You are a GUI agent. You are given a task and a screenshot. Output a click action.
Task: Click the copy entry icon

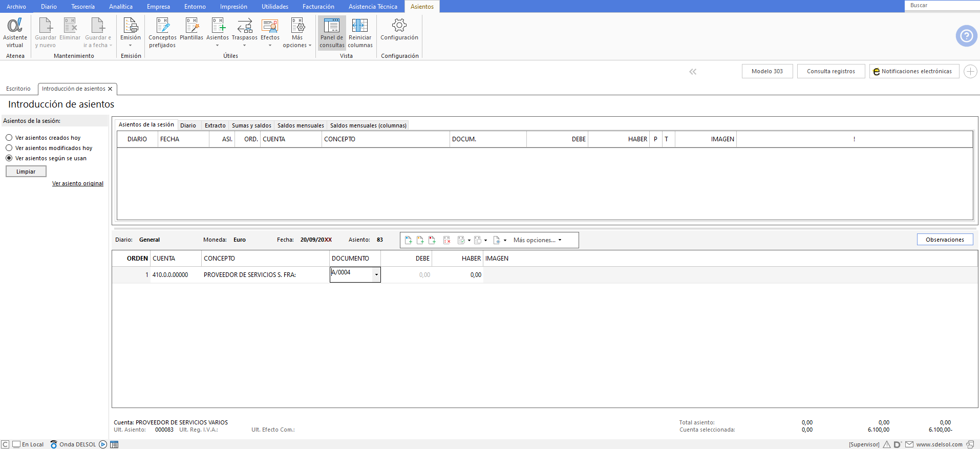point(478,240)
